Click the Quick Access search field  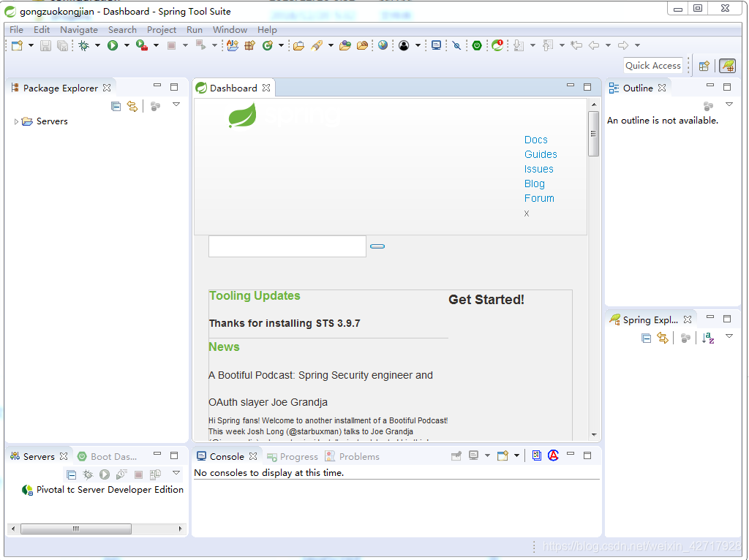pyautogui.click(x=653, y=65)
